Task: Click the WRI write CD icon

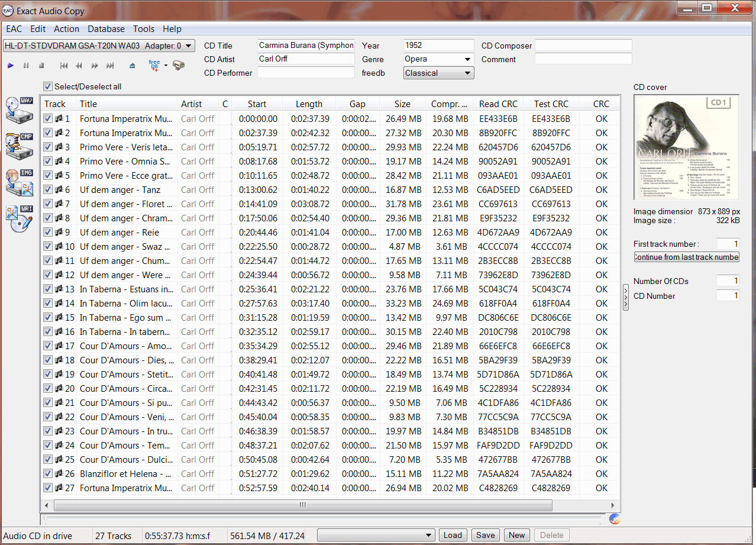Action: (x=19, y=218)
